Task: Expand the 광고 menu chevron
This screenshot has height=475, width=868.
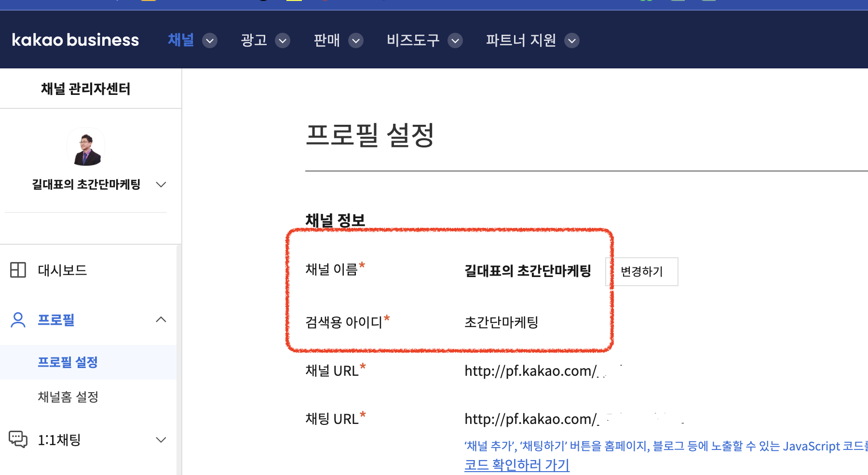Action: tap(283, 40)
